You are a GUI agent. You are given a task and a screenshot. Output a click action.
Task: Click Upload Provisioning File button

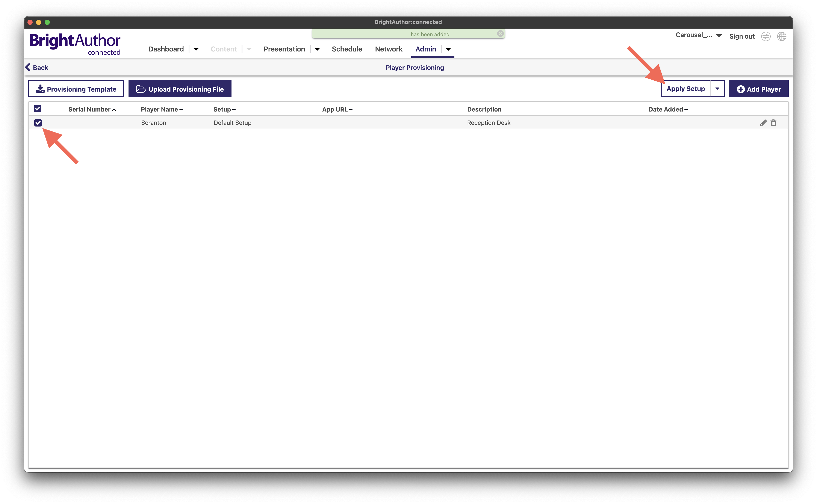180,89
